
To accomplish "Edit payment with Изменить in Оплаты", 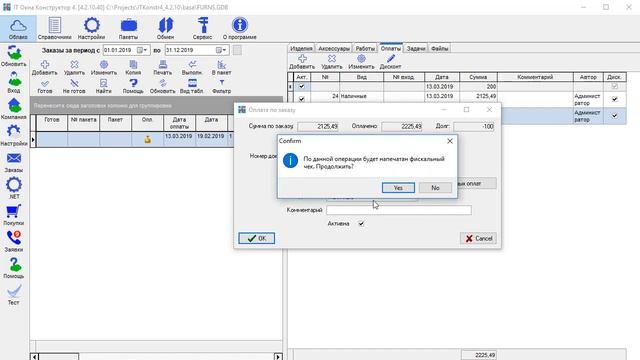I will click(361, 62).
